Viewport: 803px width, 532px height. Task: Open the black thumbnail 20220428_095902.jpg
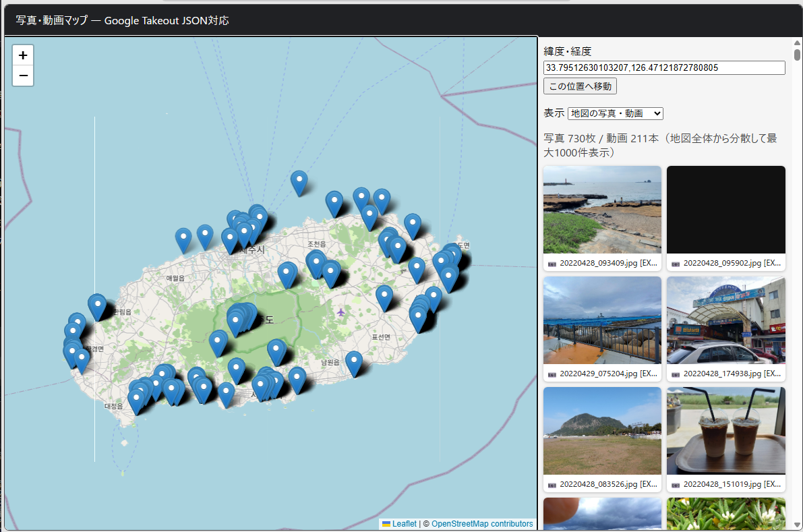[725, 210]
